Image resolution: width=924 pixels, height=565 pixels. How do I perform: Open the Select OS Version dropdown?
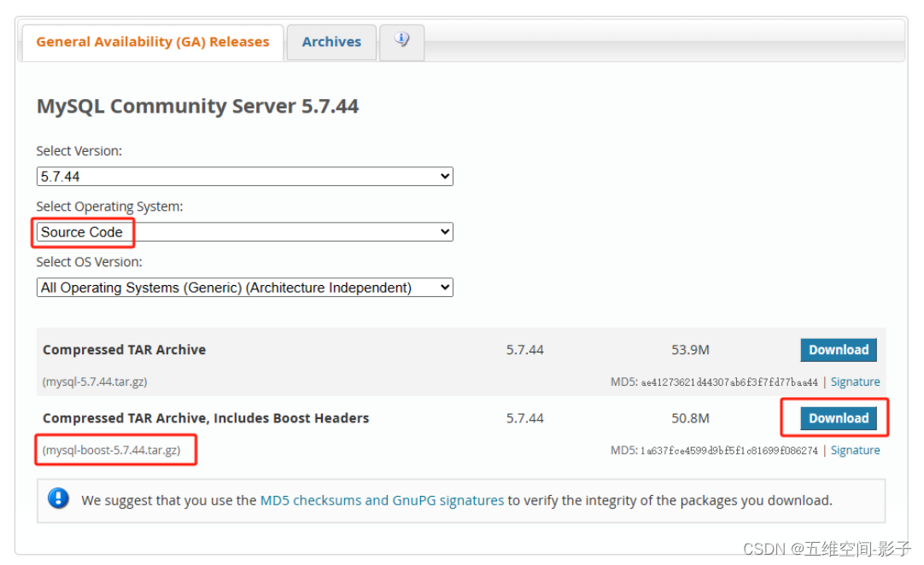(244, 288)
